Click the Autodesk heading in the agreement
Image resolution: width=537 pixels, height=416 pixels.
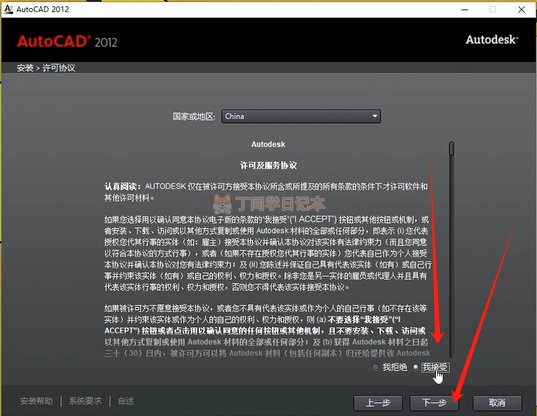pyautogui.click(x=268, y=144)
